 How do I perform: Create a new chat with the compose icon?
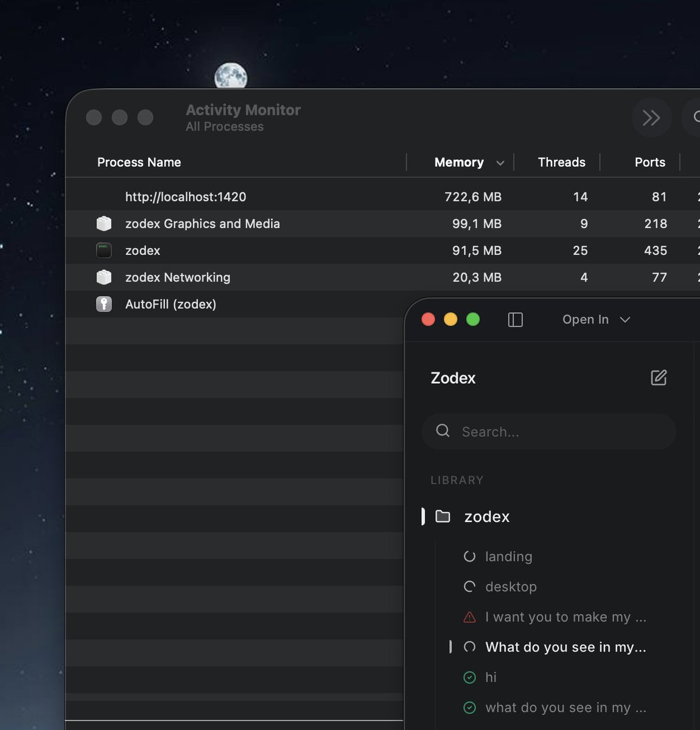659,378
